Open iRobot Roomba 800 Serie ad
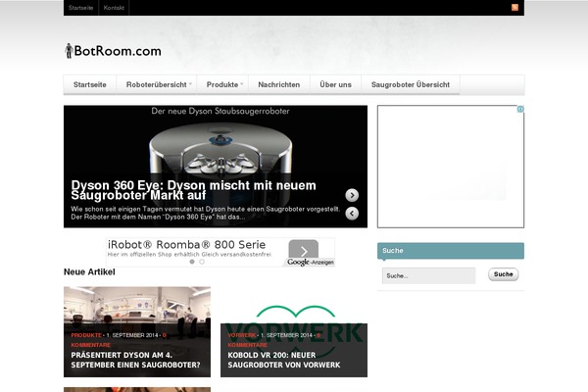Image resolution: width=588 pixels, height=392 pixels. 187,245
